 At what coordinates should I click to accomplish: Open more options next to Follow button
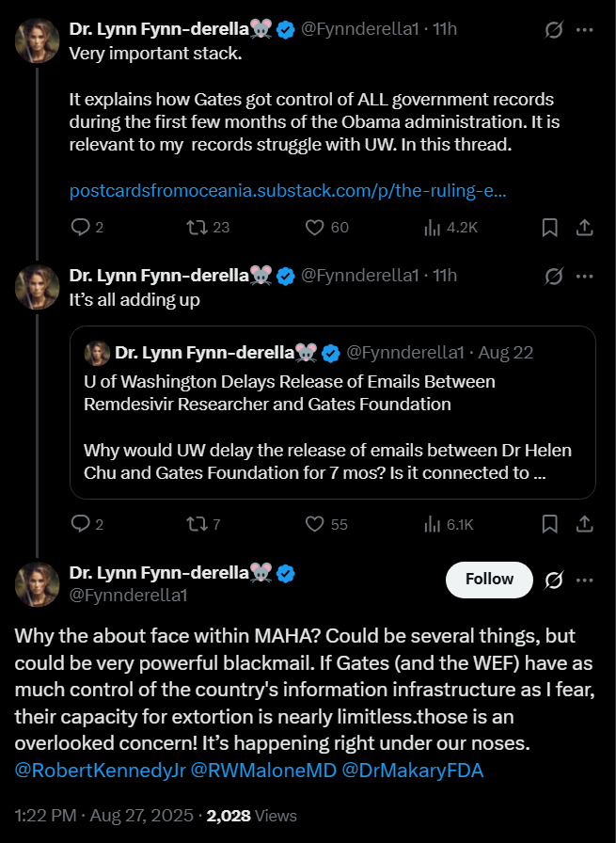[584, 581]
